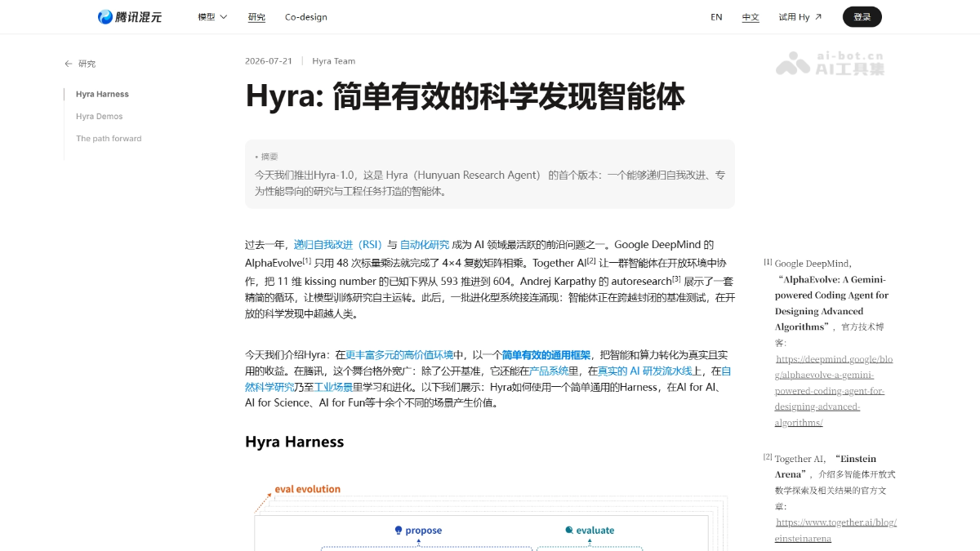Open the Co-design nav item
The height and width of the screenshot is (551, 980).
pyautogui.click(x=305, y=17)
